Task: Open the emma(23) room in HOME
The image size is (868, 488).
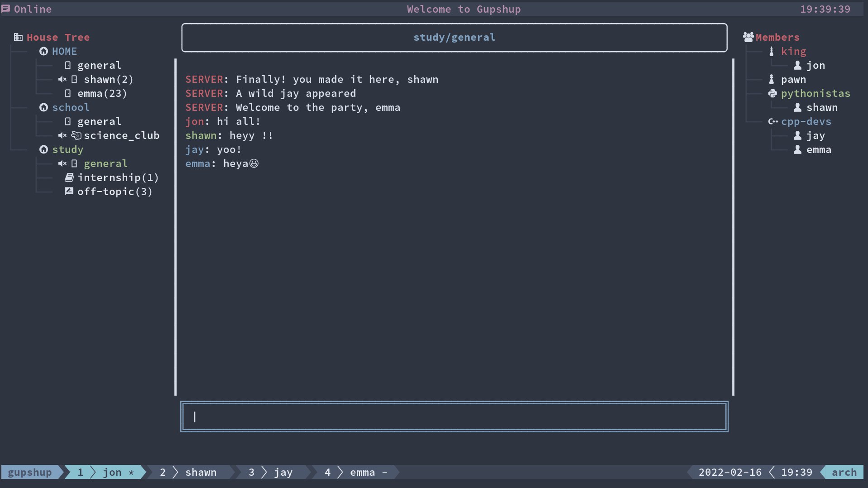Action: [101, 93]
